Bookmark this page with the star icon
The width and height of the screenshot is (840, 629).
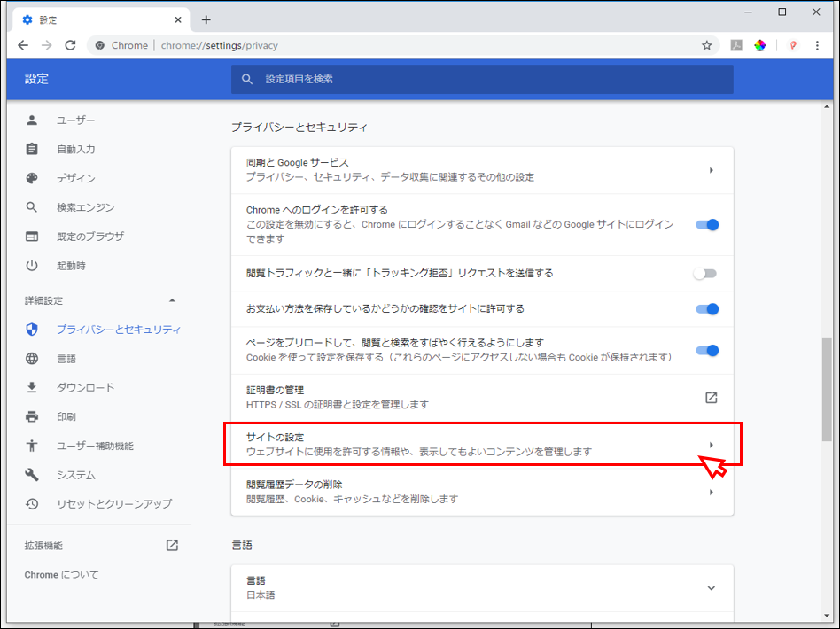click(706, 45)
